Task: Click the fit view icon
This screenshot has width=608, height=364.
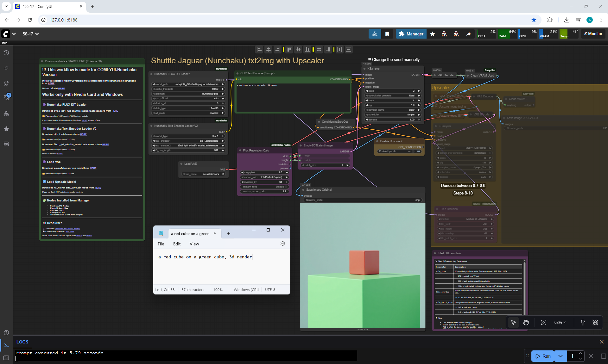Action: pyautogui.click(x=543, y=322)
